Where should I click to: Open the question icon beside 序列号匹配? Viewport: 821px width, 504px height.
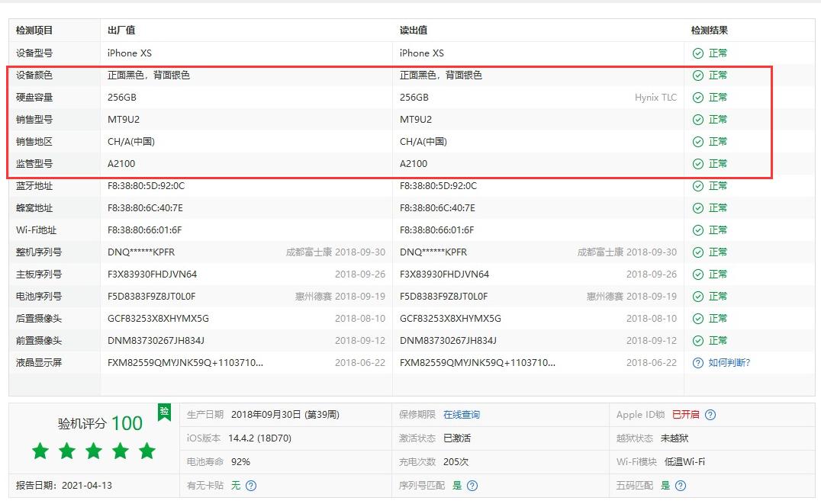472,484
